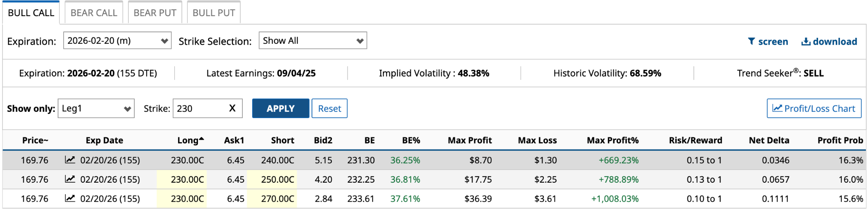Click the screen filter icon

click(x=751, y=41)
